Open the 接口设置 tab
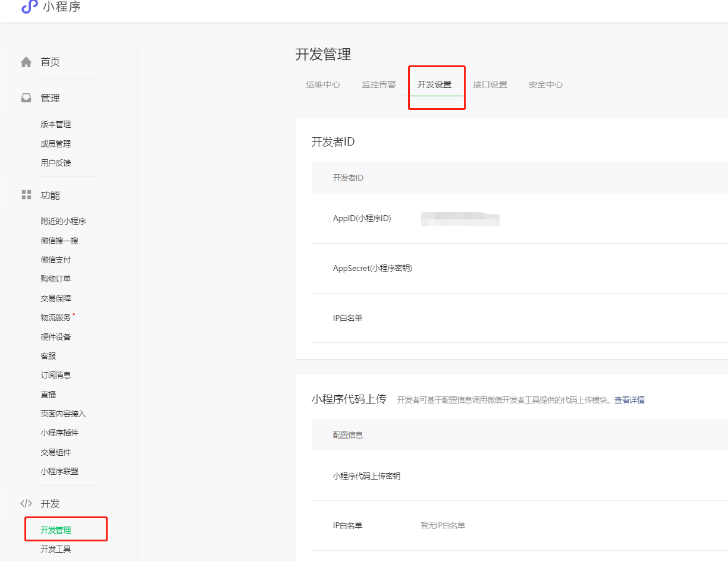The height and width of the screenshot is (561, 728). pyautogui.click(x=490, y=84)
